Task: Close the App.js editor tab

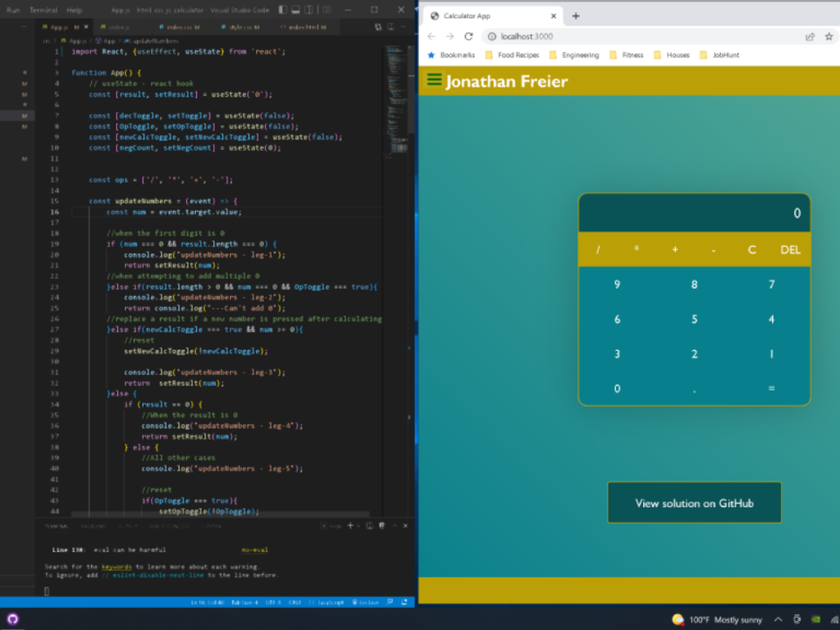Action: [x=85, y=27]
